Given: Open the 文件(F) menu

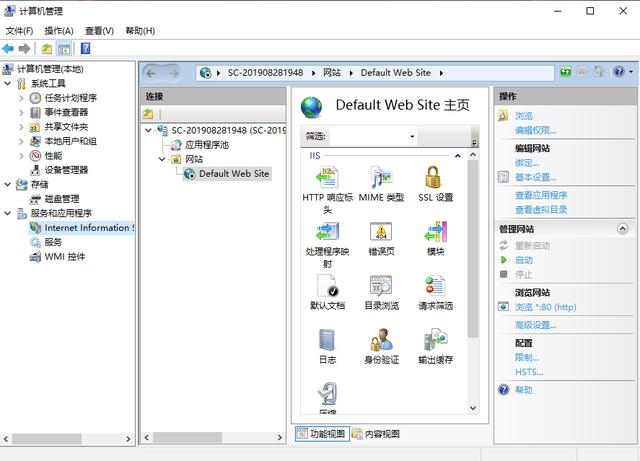Looking at the screenshot, I should [19, 31].
